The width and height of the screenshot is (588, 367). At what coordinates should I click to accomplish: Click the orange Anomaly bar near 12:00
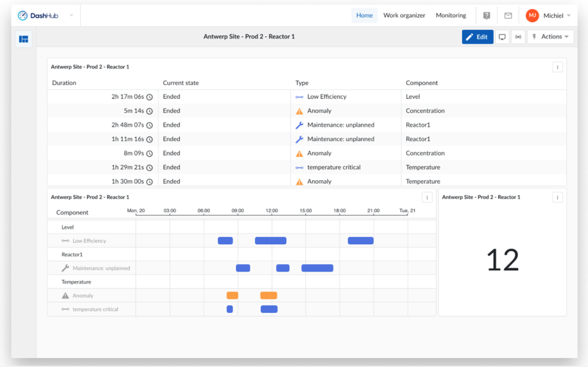[268, 296]
